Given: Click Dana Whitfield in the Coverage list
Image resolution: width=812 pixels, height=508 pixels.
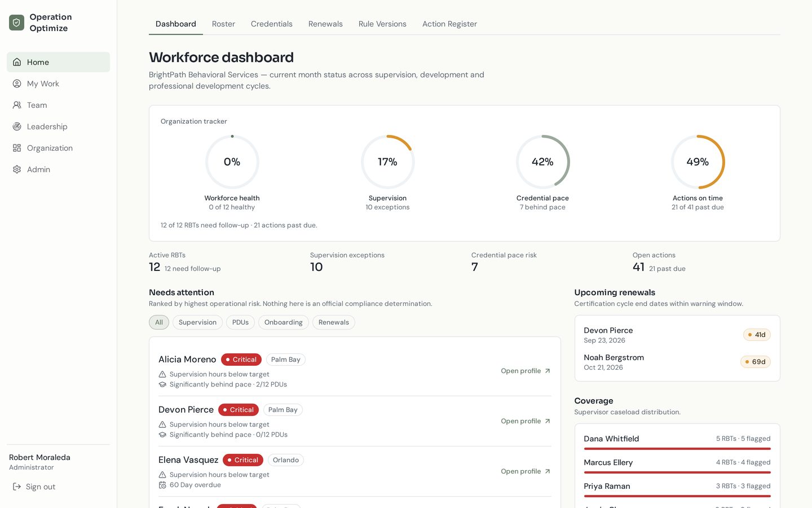Looking at the screenshot, I should tap(611, 439).
